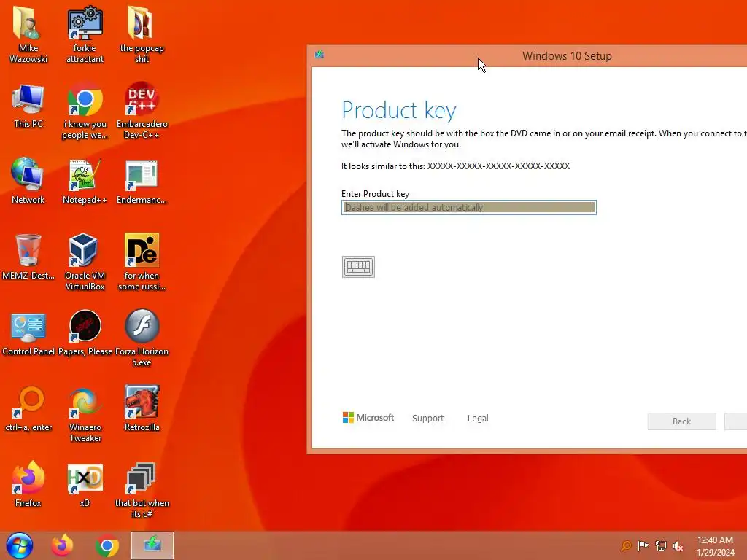The image size is (747, 560).
Task: Open the Action Center flag icon
Action: [x=643, y=545]
